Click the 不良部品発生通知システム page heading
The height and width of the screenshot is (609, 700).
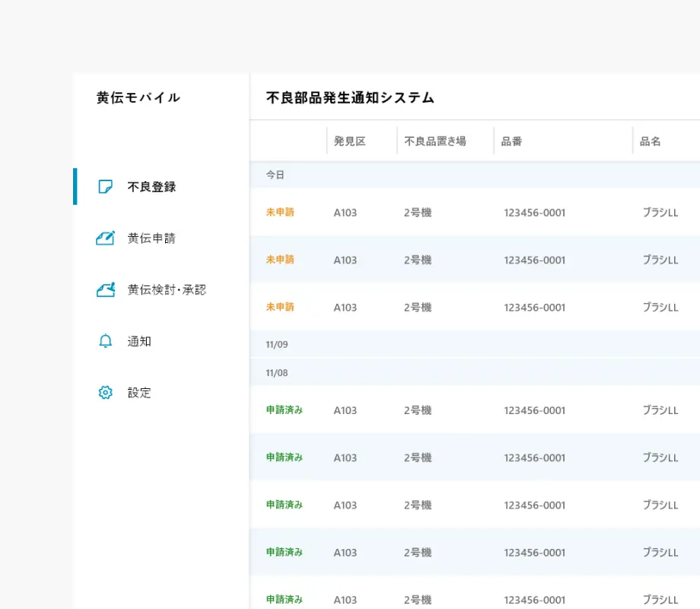point(350,97)
